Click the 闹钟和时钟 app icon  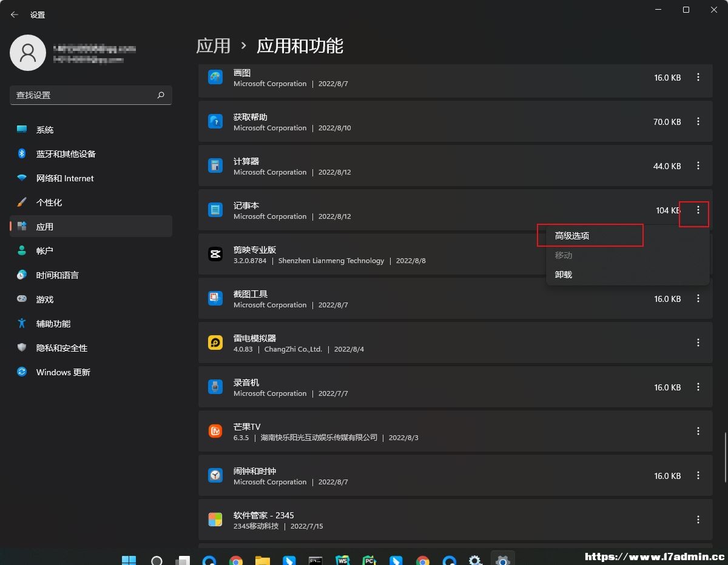[215, 476]
